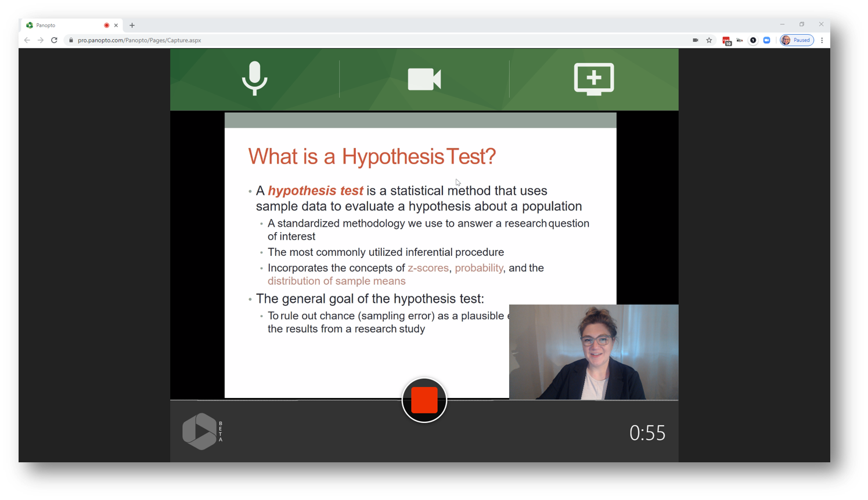Click the browser forward arrow
868x500 pixels.
pos(41,41)
